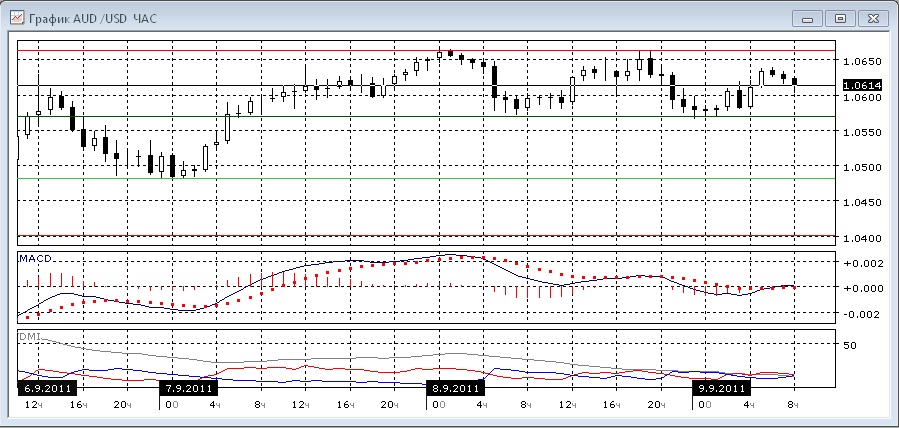899x428 pixels.
Task: Click the 1.0400 price axis label
Action: [861, 238]
